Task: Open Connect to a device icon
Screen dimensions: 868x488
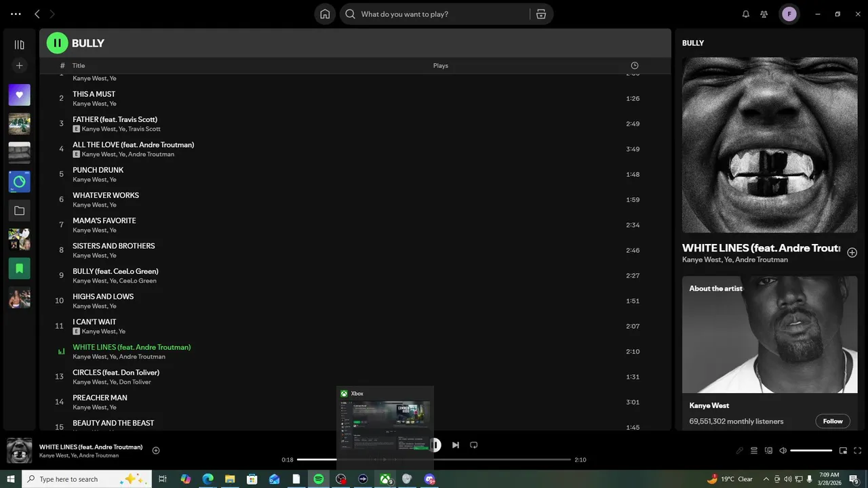Action: coord(768,451)
